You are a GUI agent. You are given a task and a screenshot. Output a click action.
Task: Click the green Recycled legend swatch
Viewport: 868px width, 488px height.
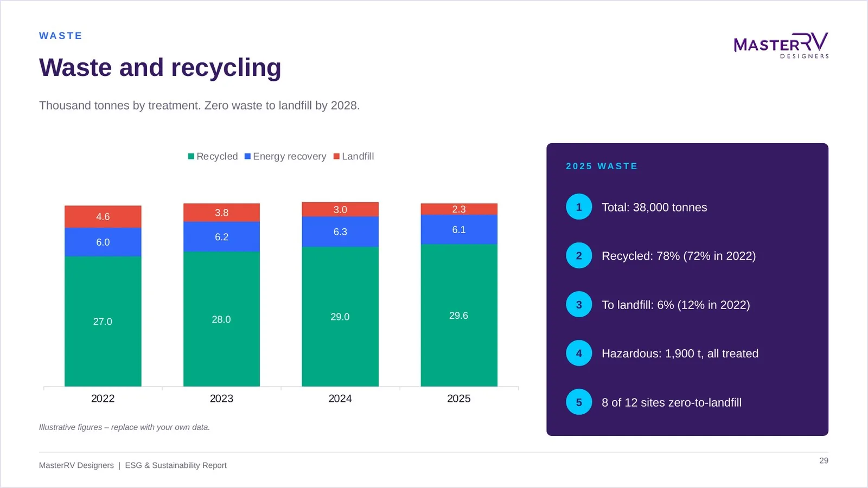click(x=191, y=156)
